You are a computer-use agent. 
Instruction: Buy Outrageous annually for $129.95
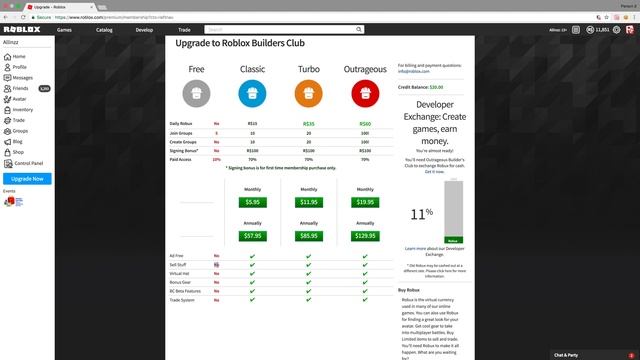point(365,236)
